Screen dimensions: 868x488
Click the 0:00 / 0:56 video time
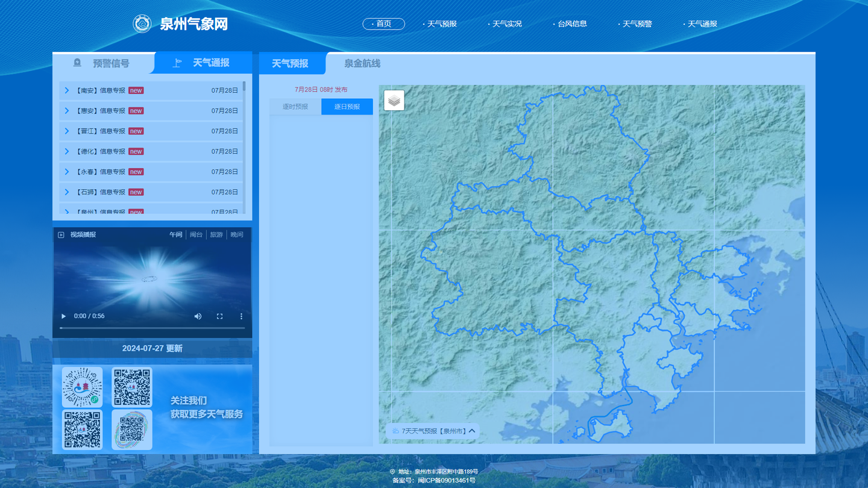click(x=89, y=316)
